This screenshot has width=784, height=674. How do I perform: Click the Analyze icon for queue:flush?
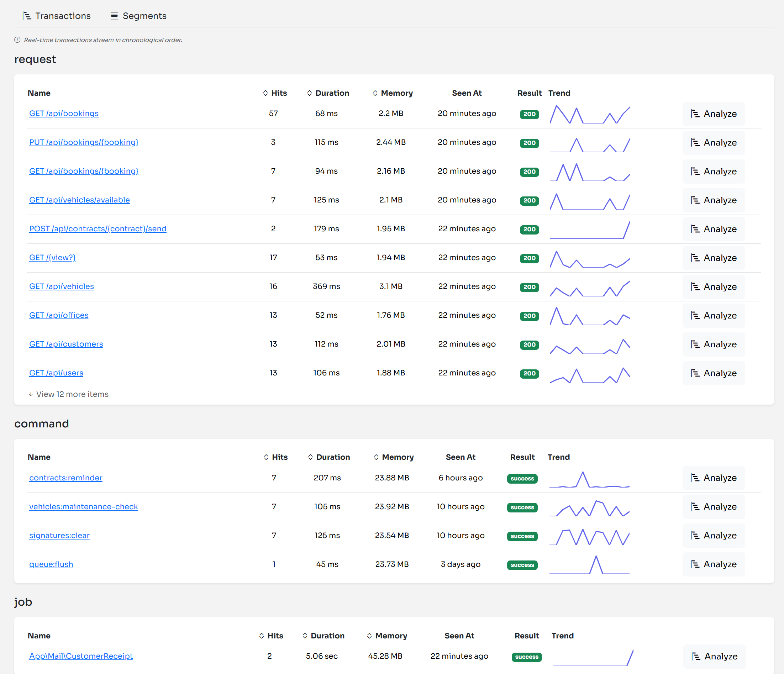coord(695,564)
